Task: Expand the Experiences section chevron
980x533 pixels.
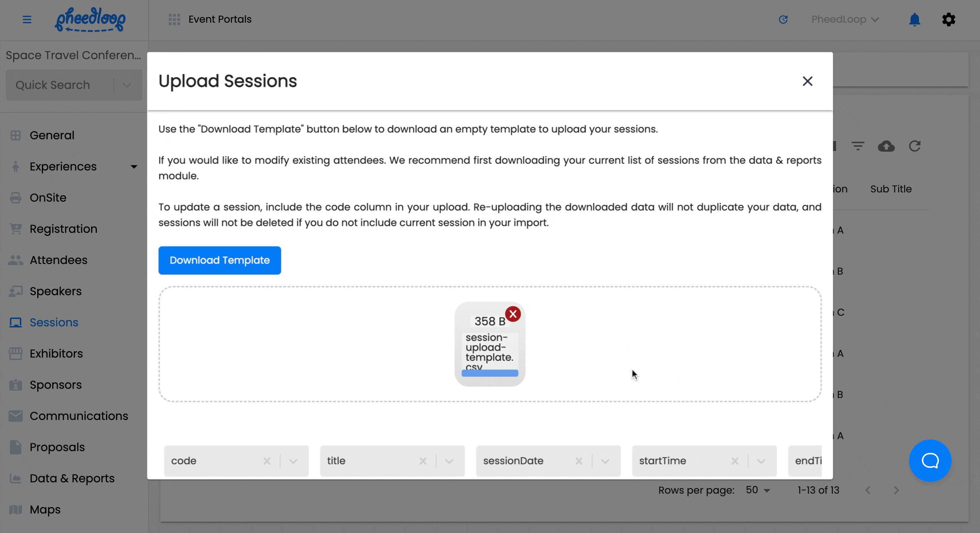Action: pos(134,167)
